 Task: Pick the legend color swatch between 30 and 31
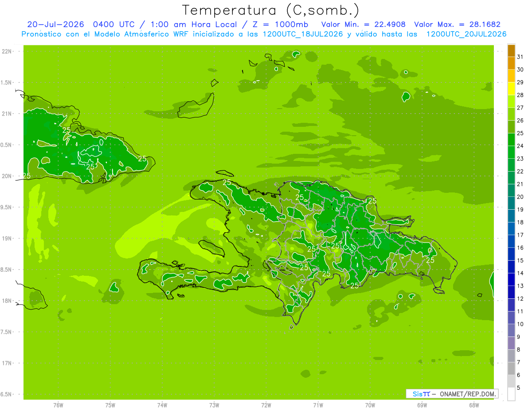tap(511, 63)
